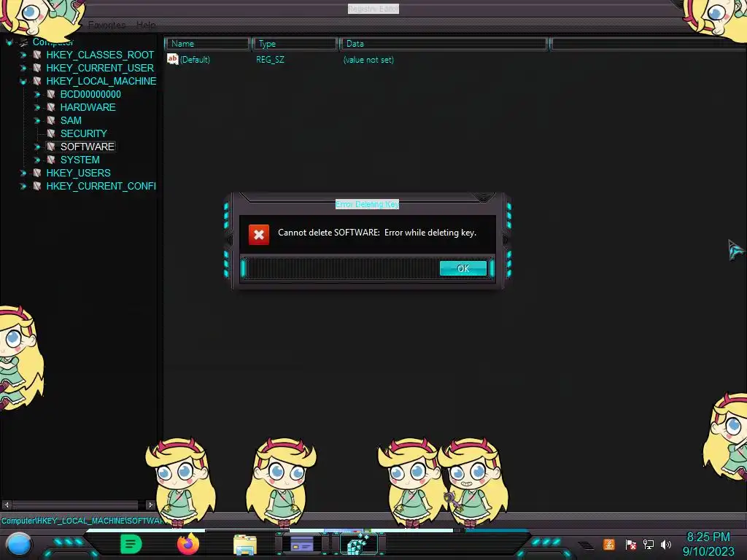Switch to Registry Editor taskbar icon

pos(358,544)
